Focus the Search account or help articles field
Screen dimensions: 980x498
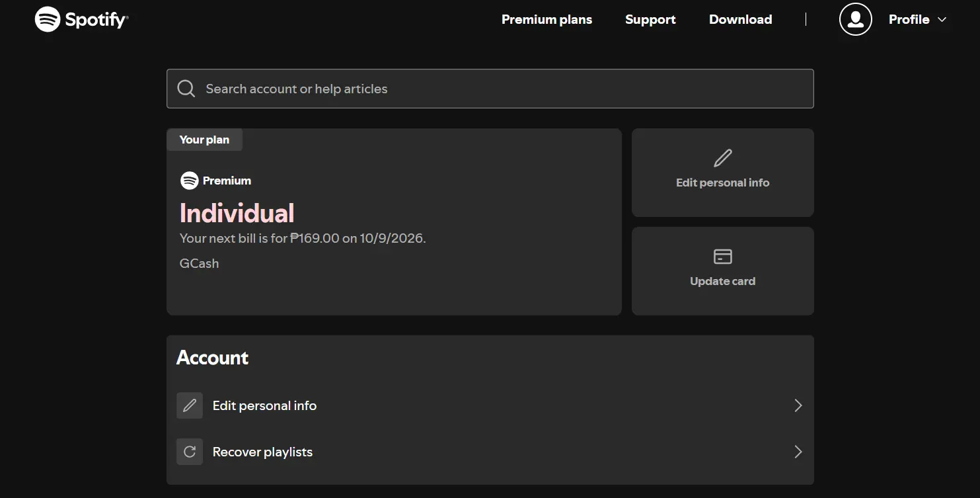click(490, 89)
